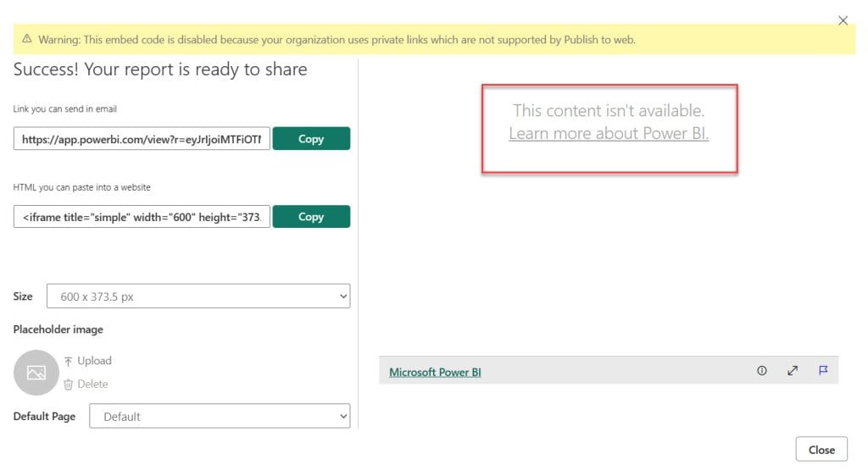Click the warning triangle icon in banner
Image resolution: width=868 pixels, height=471 pixels.
(26, 39)
